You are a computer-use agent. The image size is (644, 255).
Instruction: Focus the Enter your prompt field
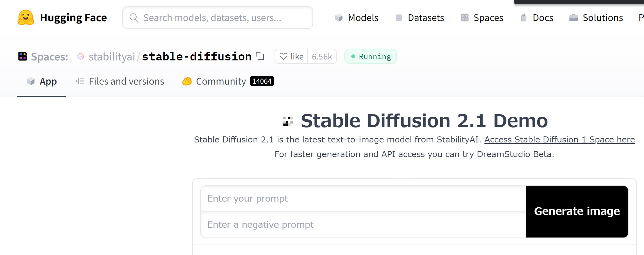(x=363, y=199)
